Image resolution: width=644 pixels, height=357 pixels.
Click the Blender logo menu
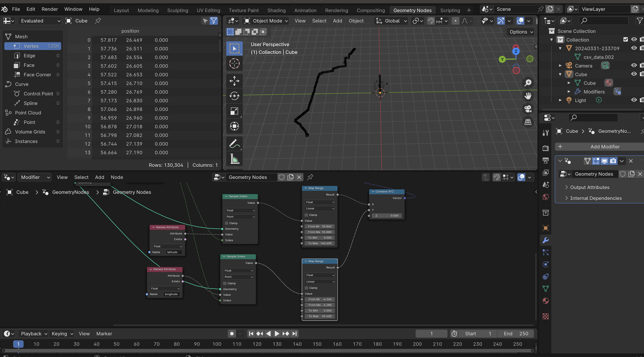pos(5,9)
